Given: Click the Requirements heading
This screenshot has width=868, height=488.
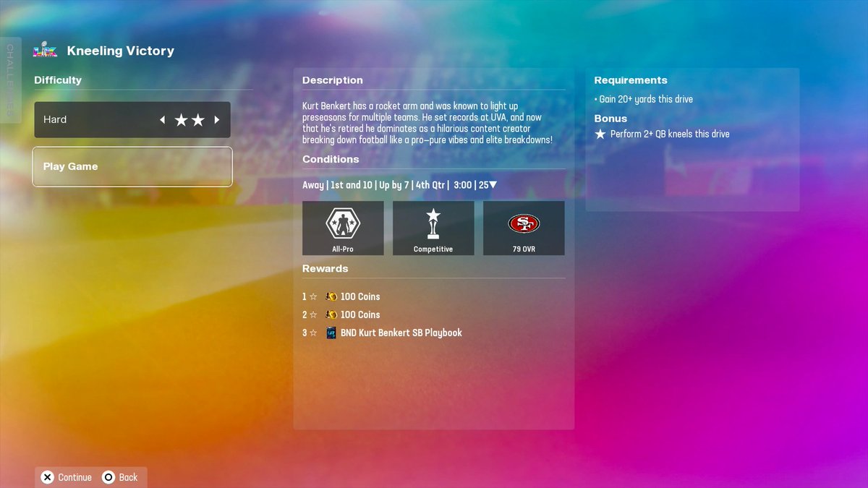Looking at the screenshot, I should [x=631, y=80].
